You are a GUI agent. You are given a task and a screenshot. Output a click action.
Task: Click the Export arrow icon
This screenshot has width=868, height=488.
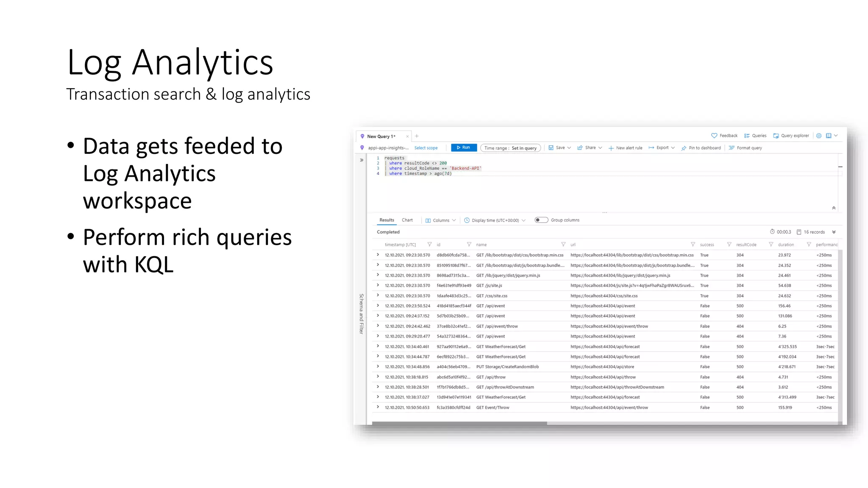(651, 148)
